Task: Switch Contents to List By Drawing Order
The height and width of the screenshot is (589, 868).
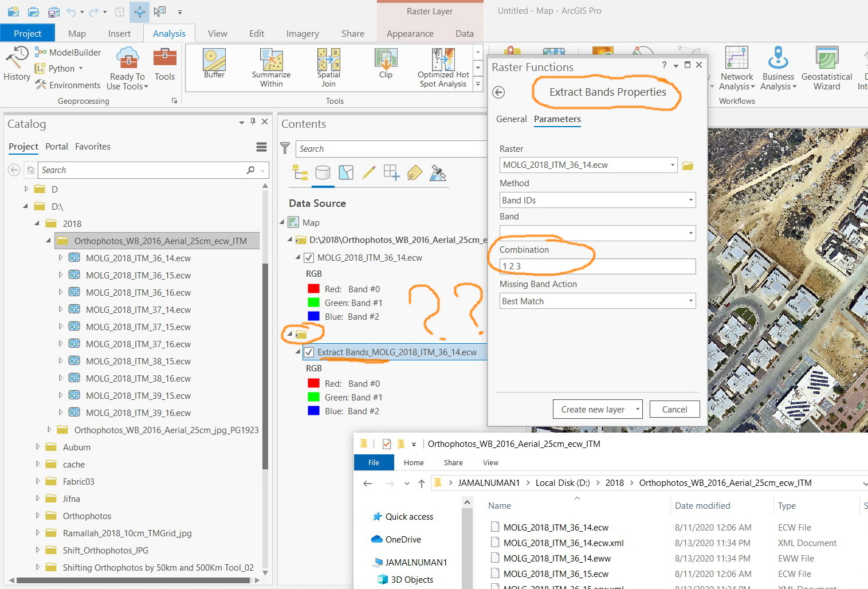Action: [300, 172]
